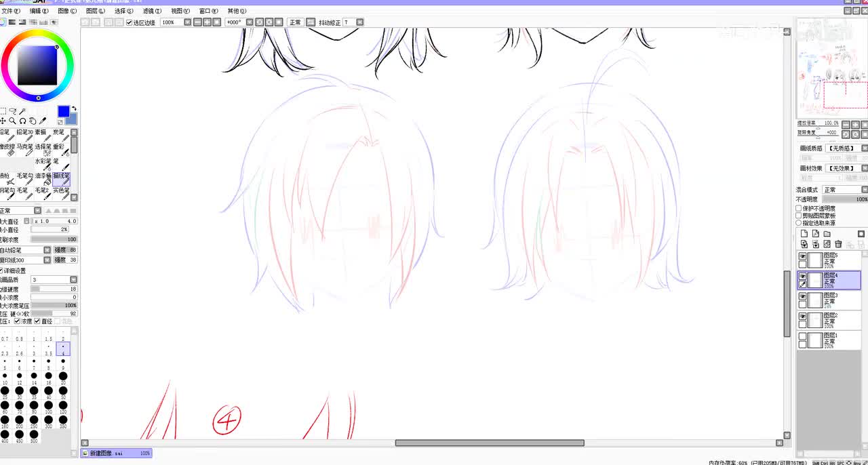Viewport: 868px width, 465px height.
Task: Choose the 实色笔 solid color brush
Action: click(x=61, y=194)
